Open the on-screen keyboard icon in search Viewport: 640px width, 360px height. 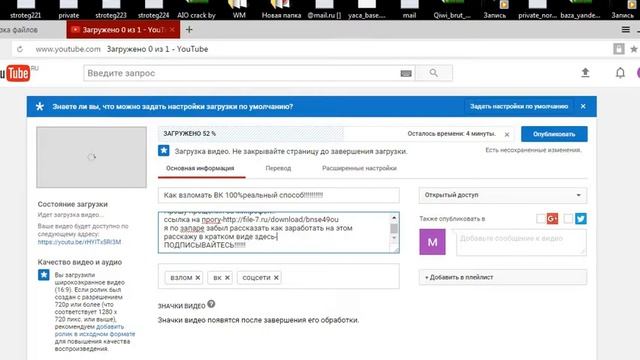click(x=406, y=73)
